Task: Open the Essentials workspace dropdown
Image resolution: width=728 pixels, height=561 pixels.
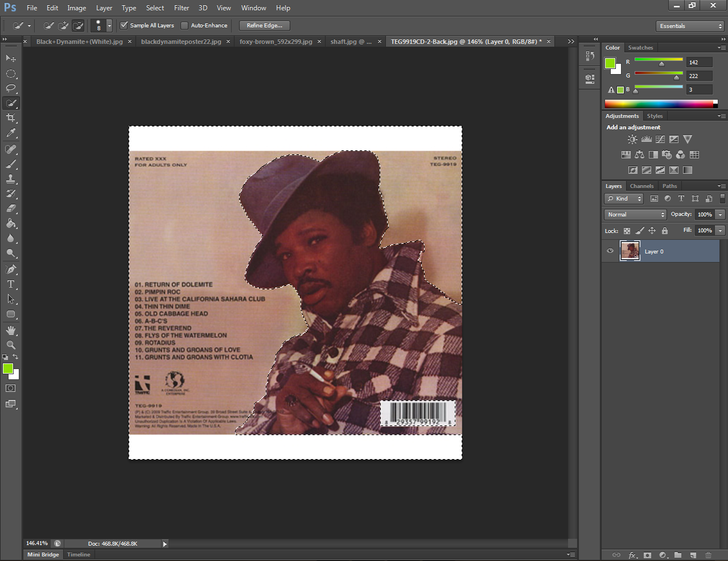Action: click(x=690, y=26)
